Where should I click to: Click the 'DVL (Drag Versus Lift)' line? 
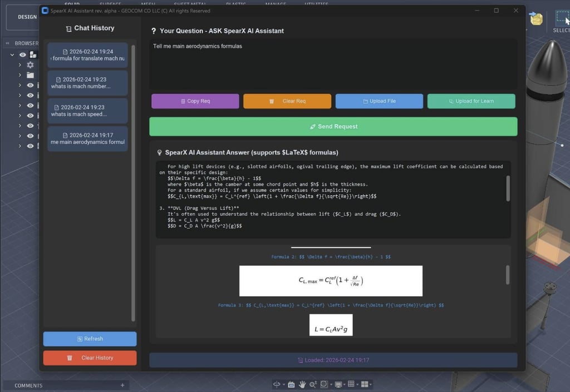pos(199,209)
